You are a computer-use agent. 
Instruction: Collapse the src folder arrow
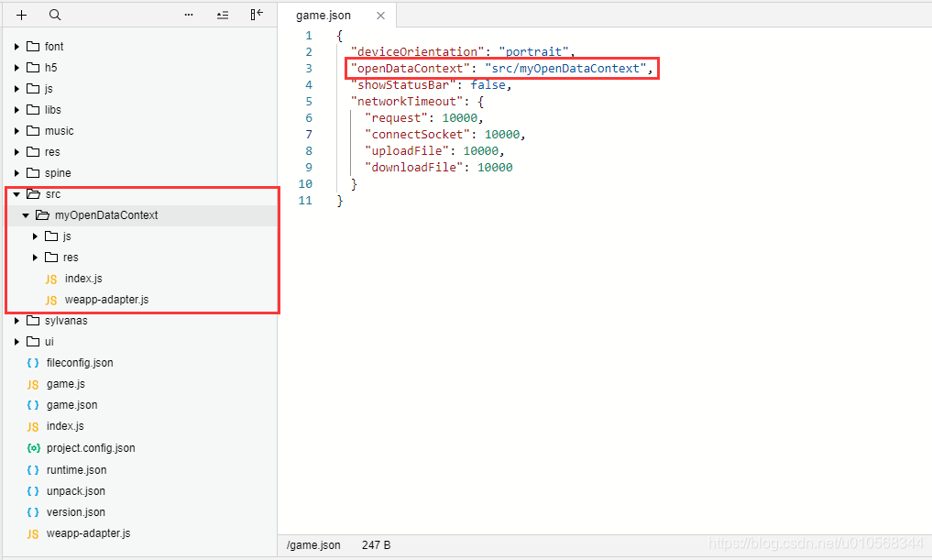16,194
